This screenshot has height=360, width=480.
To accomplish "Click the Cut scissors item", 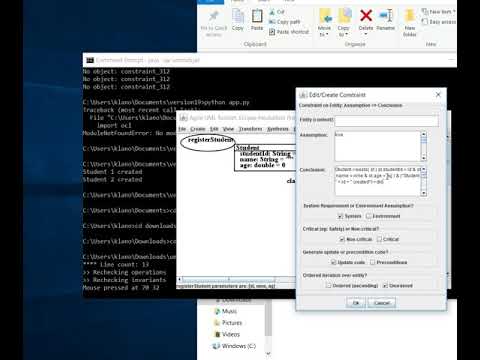I will [277, 12].
